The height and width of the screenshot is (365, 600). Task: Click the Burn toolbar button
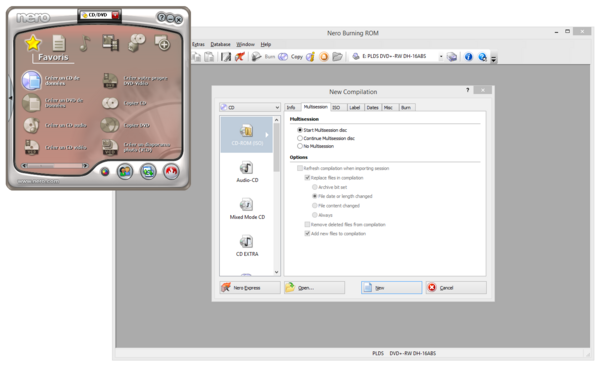click(263, 57)
